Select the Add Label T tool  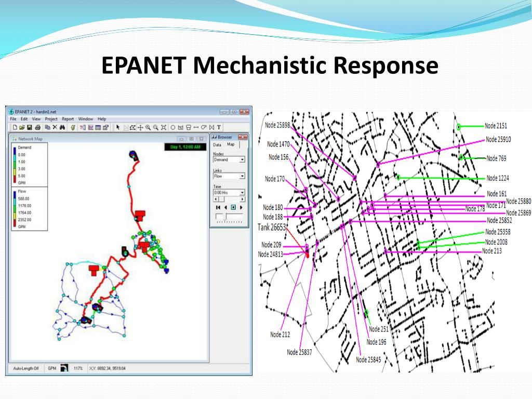[219, 128]
